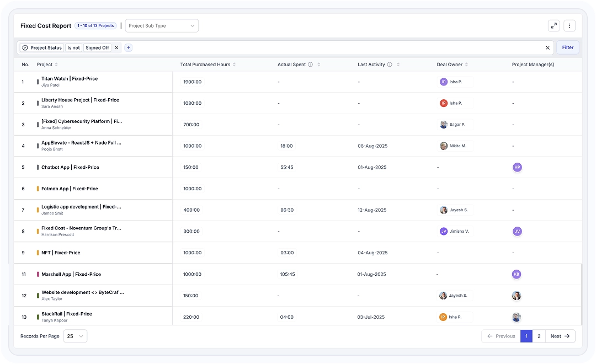Click the Marshell App status color marker
Viewport: 596px width, 364px height.
[x=38, y=274]
